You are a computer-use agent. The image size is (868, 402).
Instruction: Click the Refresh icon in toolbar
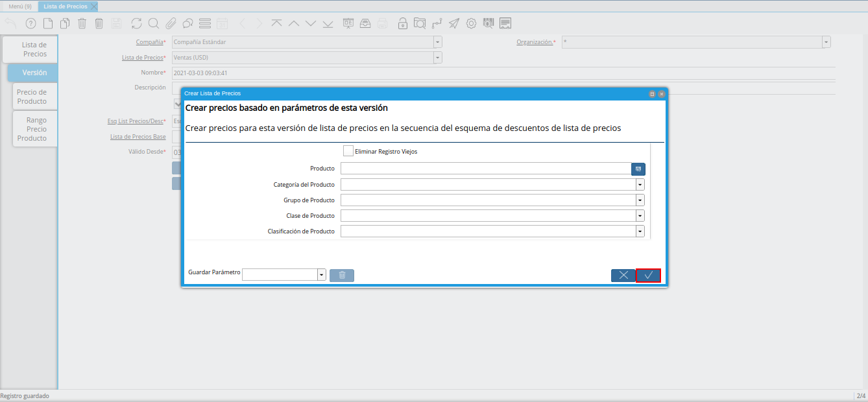pos(136,24)
